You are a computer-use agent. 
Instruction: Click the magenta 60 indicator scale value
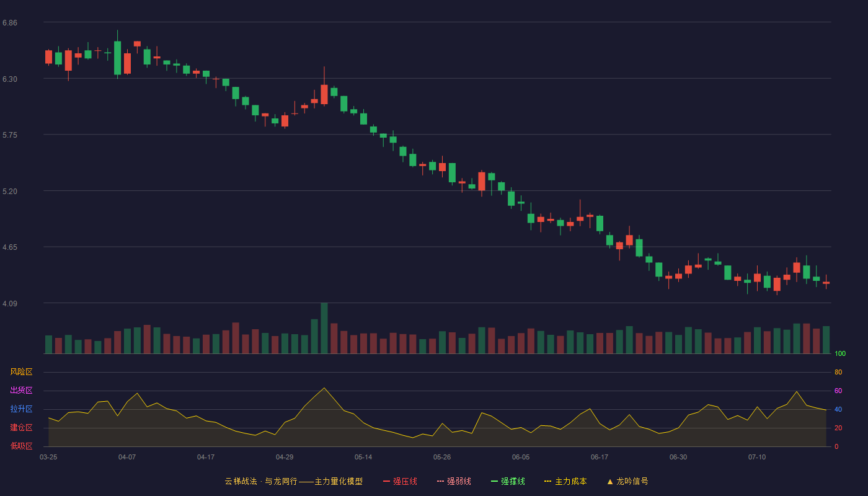838,391
